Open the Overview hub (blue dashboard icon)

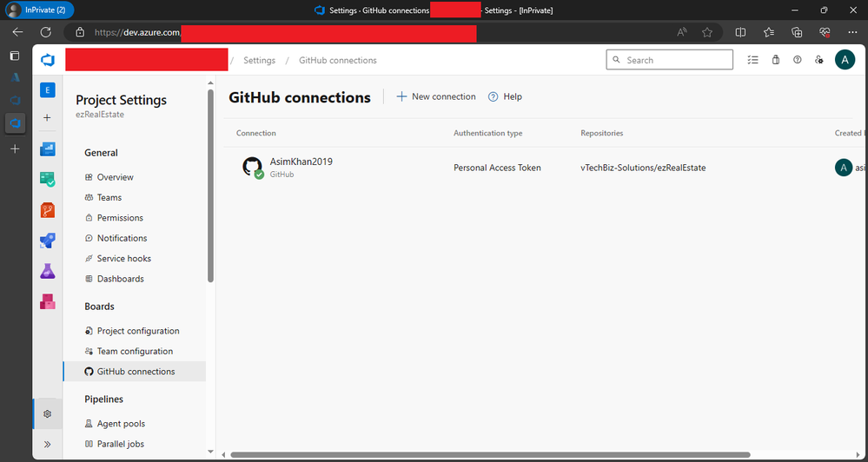click(48, 148)
